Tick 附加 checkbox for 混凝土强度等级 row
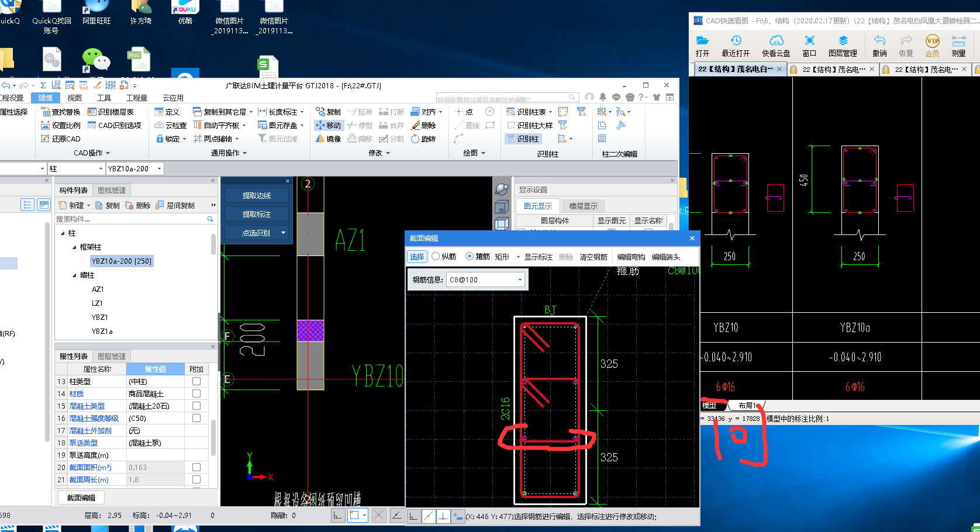Viewport: 980px width, 532px height. (x=196, y=418)
